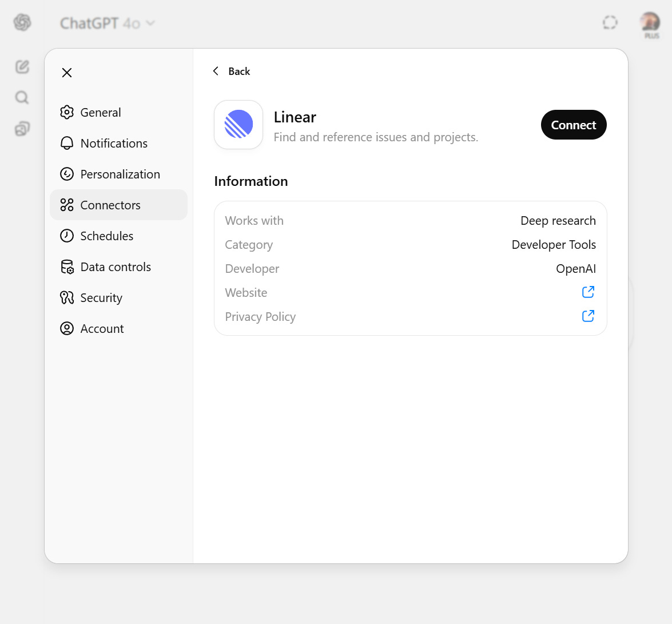
Task: Connect the Linear connector
Action: pyautogui.click(x=574, y=125)
